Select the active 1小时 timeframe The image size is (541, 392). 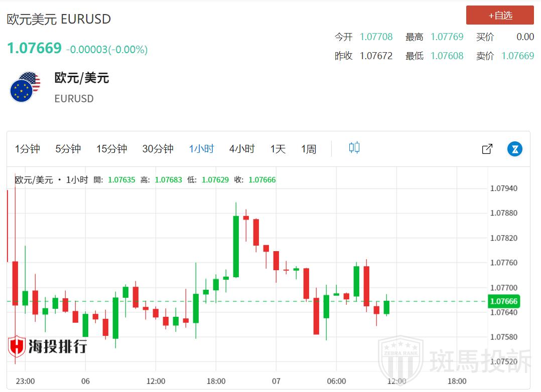201,149
